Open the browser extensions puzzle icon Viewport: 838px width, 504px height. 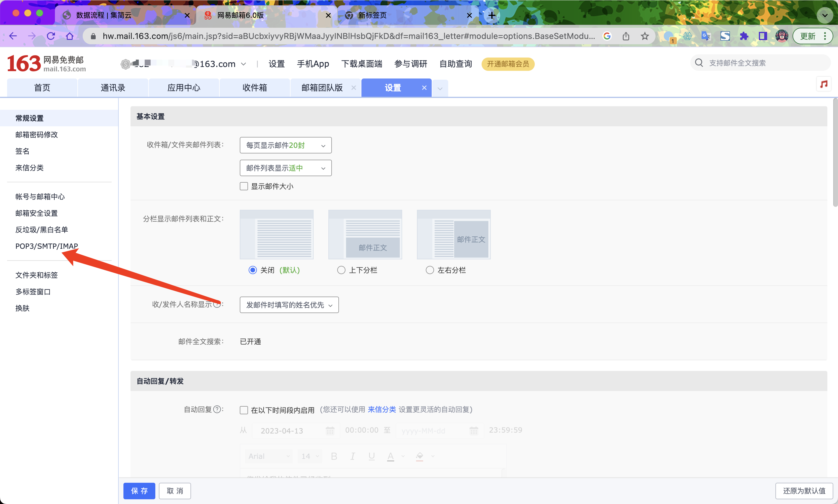tap(744, 36)
